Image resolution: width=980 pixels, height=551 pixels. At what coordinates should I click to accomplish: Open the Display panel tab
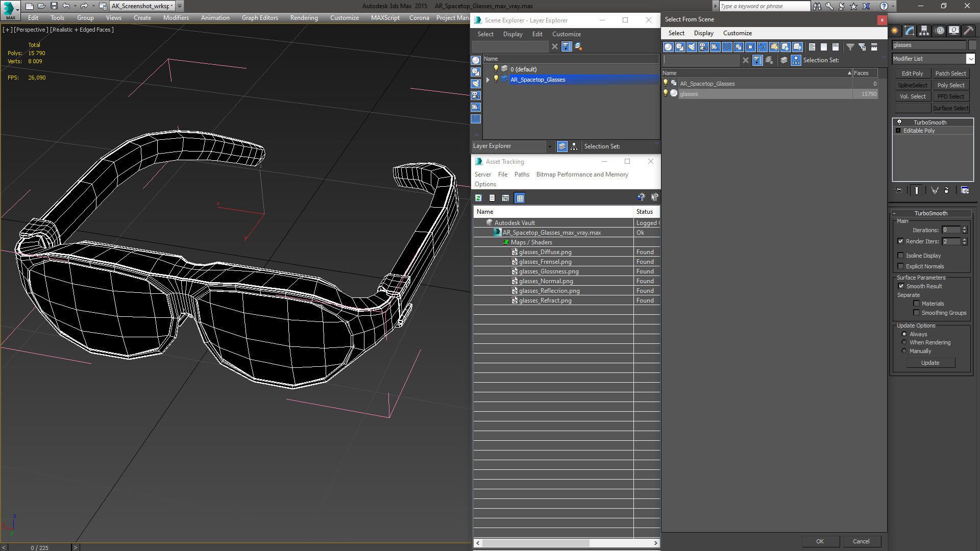(953, 31)
